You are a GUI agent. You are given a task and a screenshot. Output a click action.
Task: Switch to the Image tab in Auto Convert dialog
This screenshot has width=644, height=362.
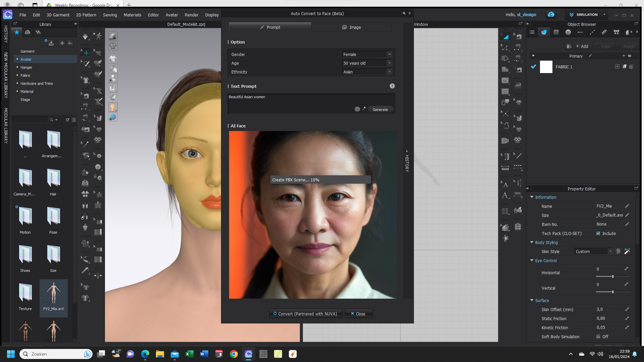[x=351, y=27]
